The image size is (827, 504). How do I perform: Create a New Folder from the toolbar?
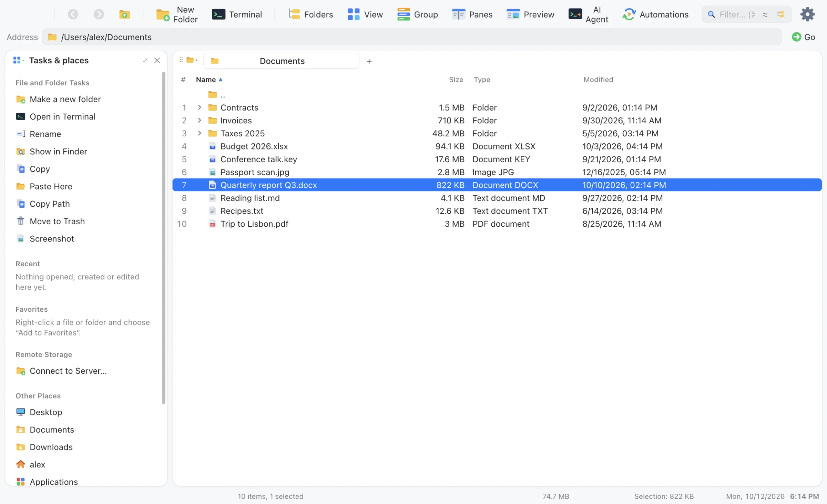pos(177,14)
